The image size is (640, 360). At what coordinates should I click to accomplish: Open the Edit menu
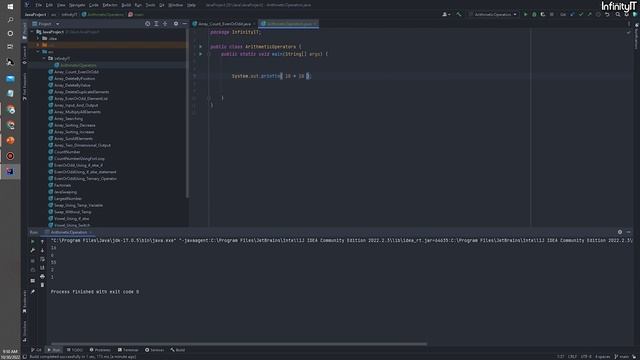(49, 5)
